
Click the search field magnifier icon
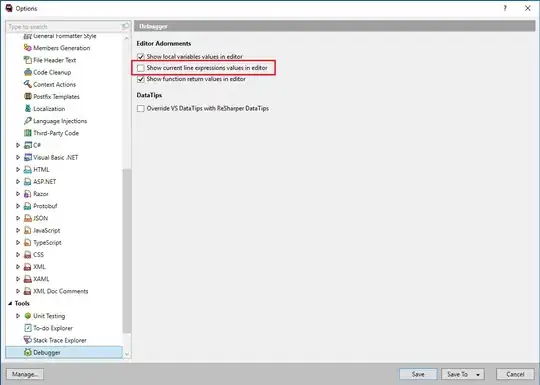click(125, 27)
